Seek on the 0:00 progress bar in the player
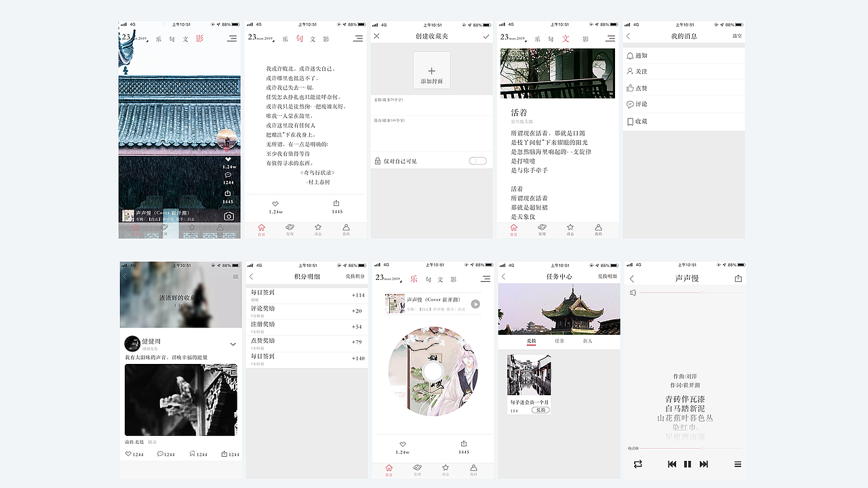Viewport: 868px width, 488px height. pos(689,448)
